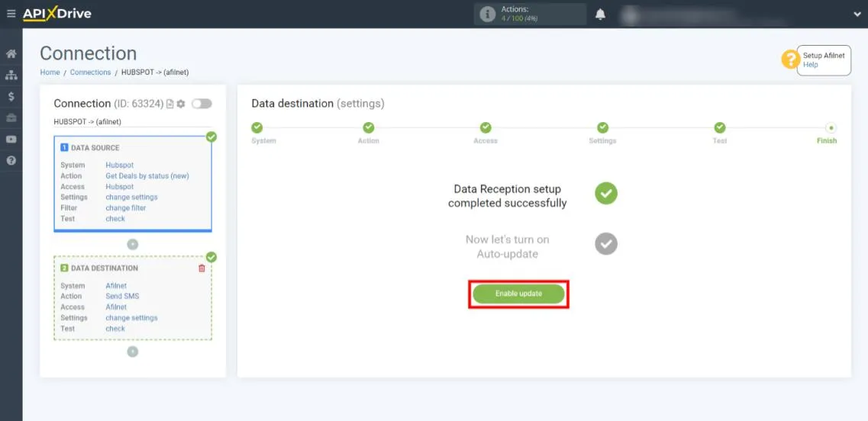Go to the Access step in the progress bar
The image size is (868, 421).
(x=485, y=128)
